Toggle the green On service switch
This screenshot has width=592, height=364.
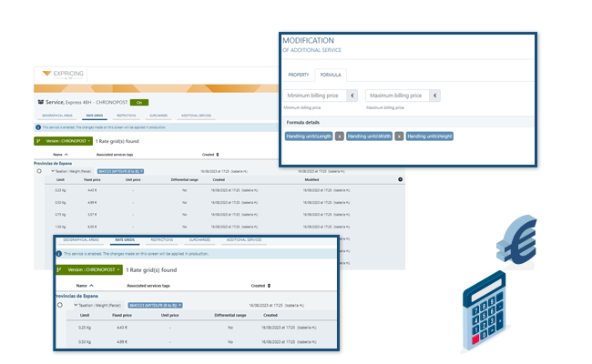click(139, 103)
